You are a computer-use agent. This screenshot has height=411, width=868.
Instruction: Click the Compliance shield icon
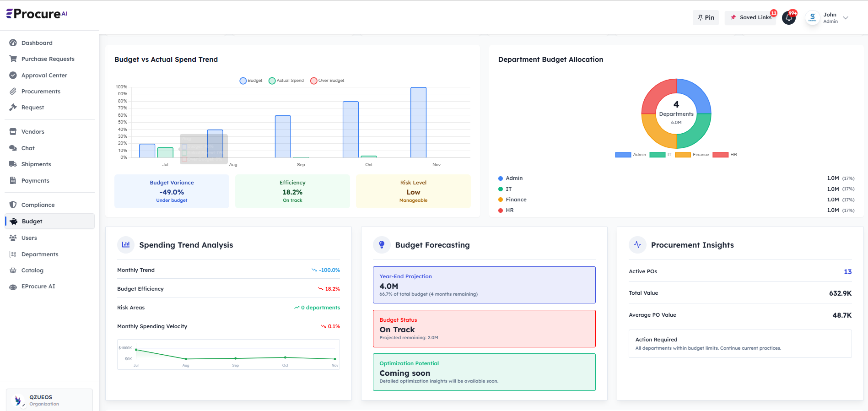(x=13, y=205)
